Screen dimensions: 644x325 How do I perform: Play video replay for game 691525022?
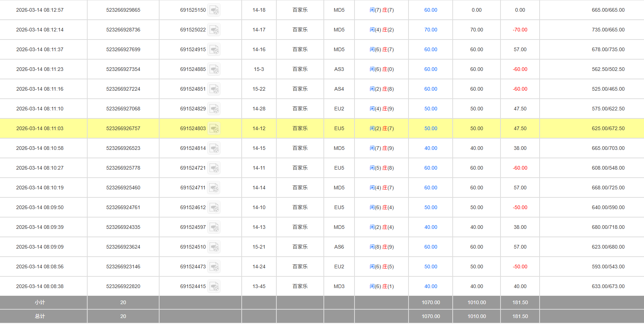coord(214,30)
